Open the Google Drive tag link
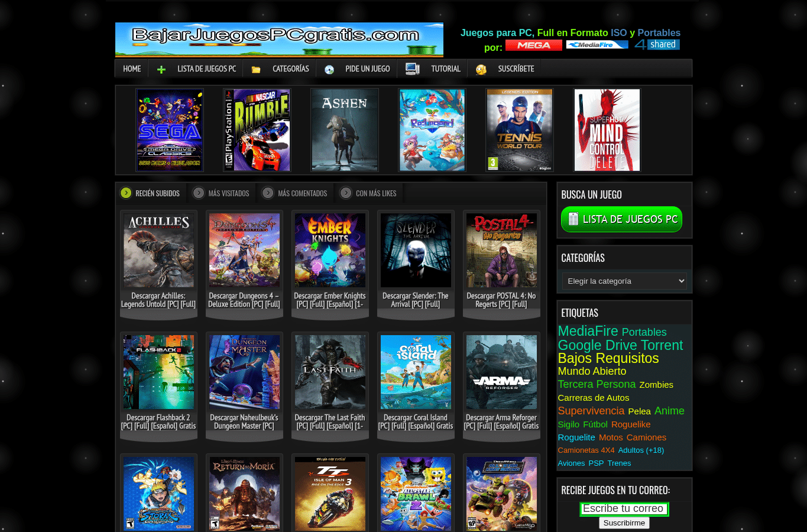 (598, 345)
